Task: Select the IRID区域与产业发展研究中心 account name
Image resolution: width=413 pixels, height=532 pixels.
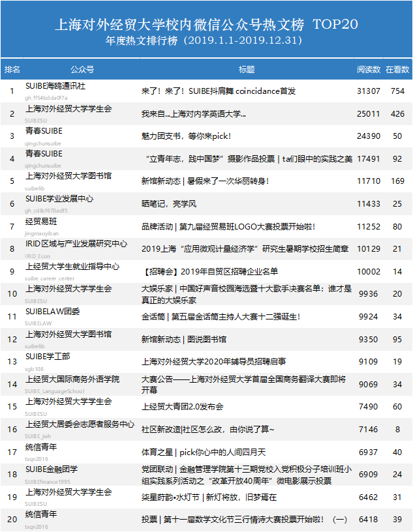Action: (x=76, y=244)
